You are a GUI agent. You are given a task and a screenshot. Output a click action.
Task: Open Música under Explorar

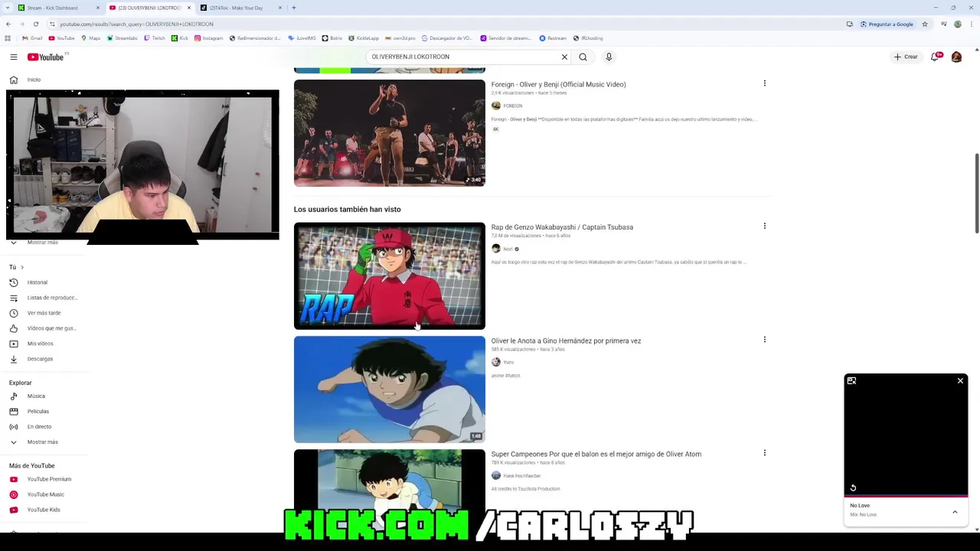tap(44, 396)
